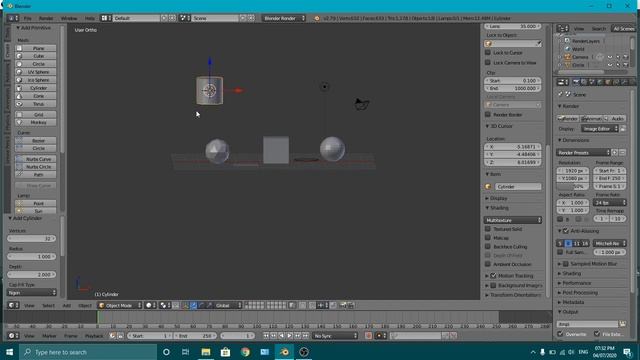The height and width of the screenshot is (360, 640).
Task: Click the 3D cursor X location field
Action: coord(513,147)
